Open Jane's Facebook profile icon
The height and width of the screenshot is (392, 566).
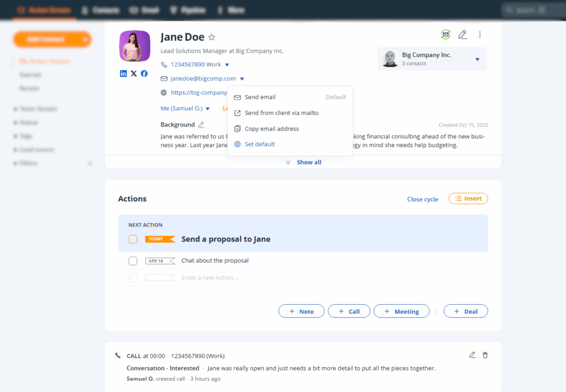(144, 73)
